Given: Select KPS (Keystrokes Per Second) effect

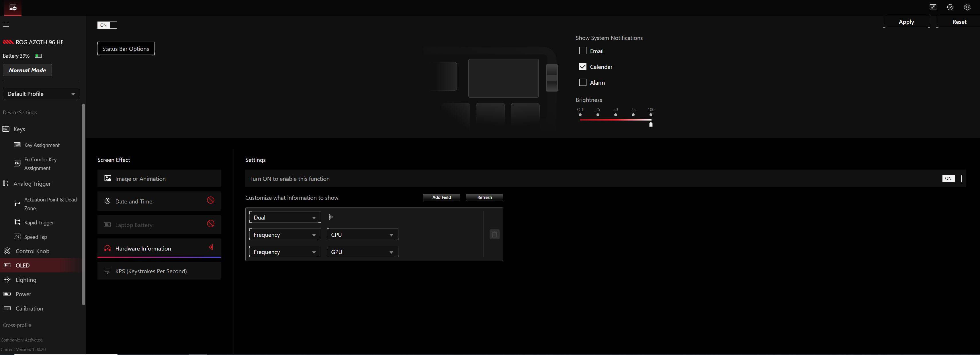Looking at the screenshot, I should (159, 271).
